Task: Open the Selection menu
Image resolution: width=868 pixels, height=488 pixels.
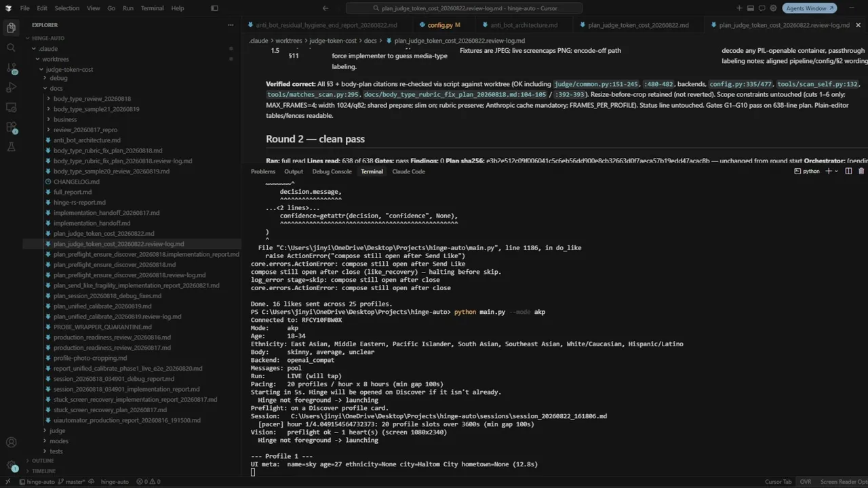Action: 66,8
